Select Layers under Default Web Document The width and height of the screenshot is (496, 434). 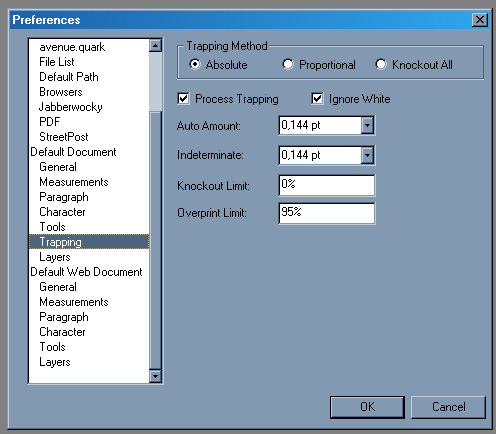pos(89,362)
